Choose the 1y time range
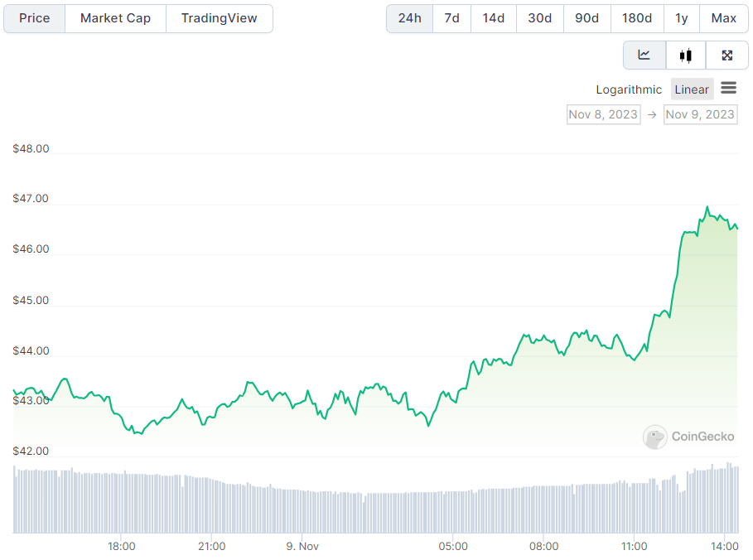The image size is (753, 560). pyautogui.click(x=681, y=18)
